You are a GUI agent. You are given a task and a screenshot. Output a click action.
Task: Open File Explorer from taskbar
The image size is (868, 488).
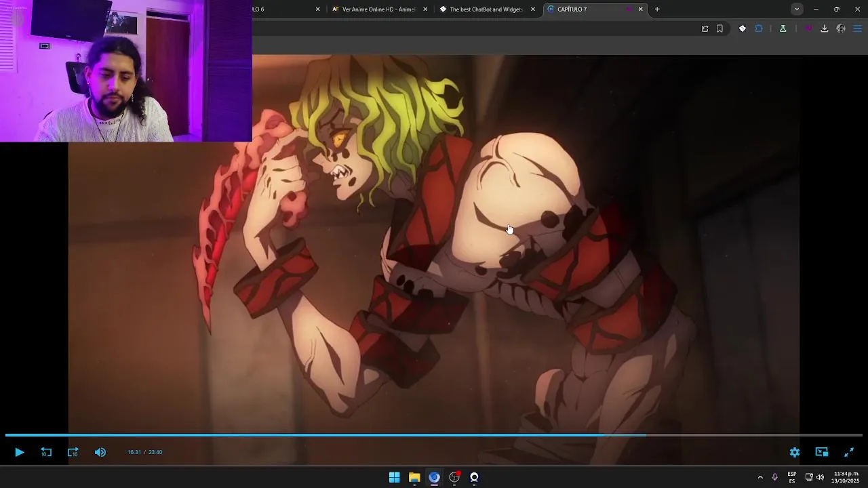tap(414, 477)
